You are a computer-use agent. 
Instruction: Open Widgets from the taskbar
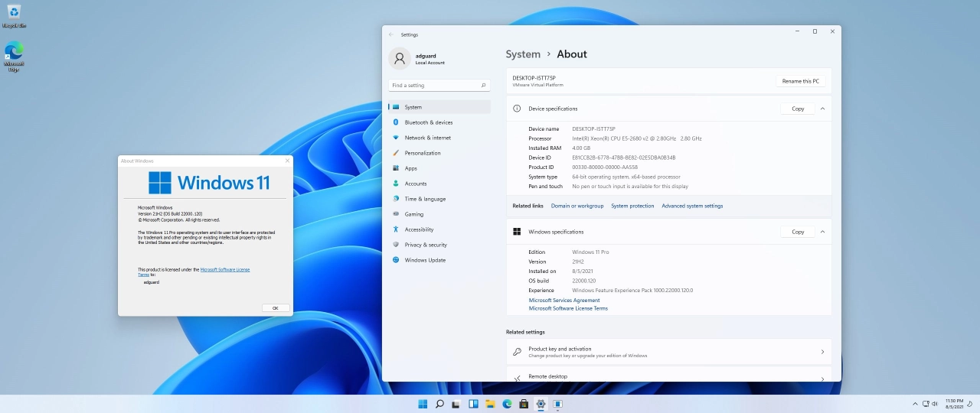click(x=473, y=404)
